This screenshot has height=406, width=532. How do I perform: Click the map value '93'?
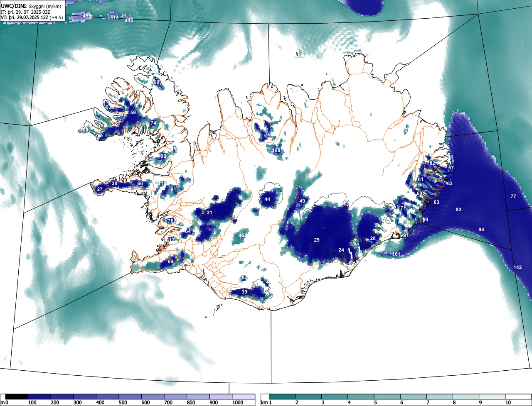108,107
